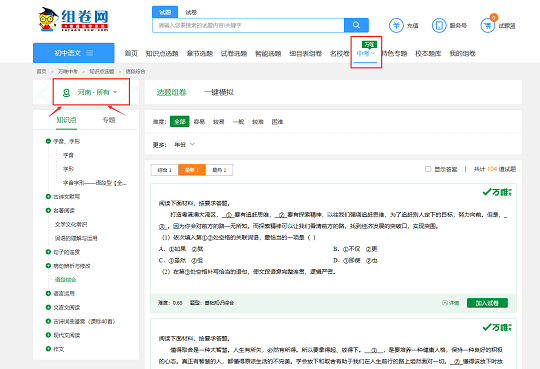Click the keyword search input field
The width and height of the screenshot is (540, 369).
pos(248,25)
